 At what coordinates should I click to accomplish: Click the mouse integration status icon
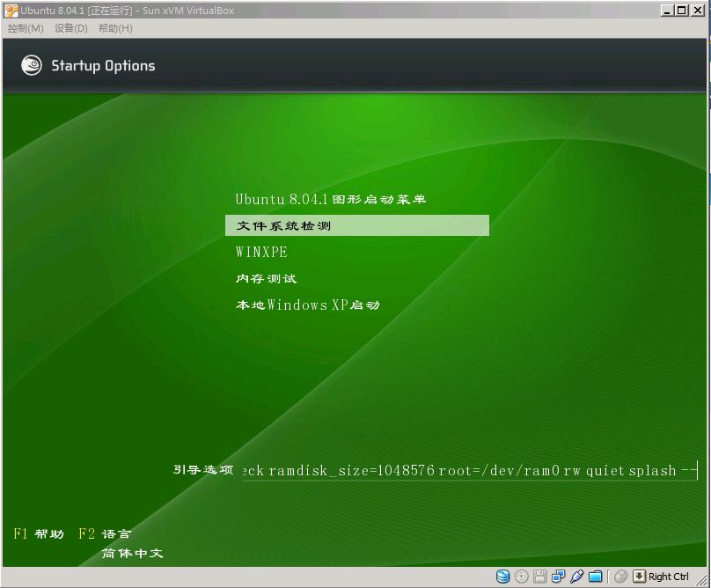tap(620, 577)
